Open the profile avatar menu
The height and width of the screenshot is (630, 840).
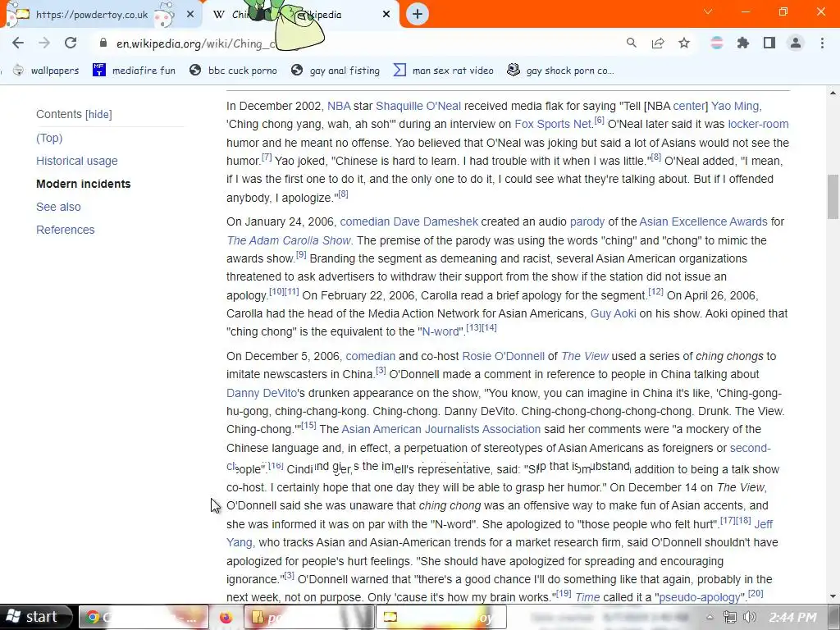coord(796,43)
